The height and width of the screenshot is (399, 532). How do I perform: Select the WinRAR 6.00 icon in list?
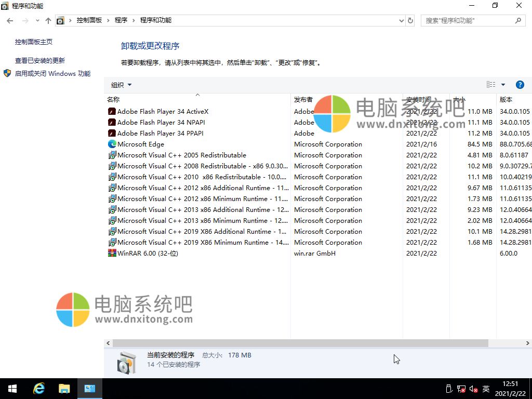(112, 253)
